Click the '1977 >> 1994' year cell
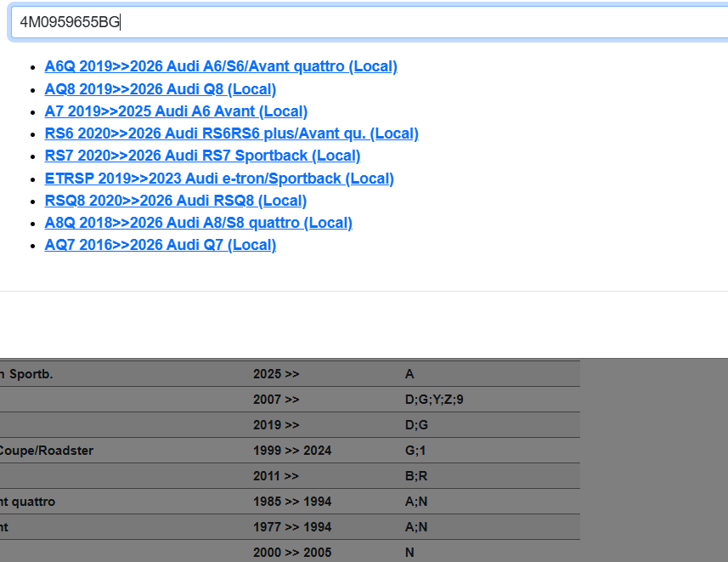Image resolution: width=728 pixels, height=562 pixels. (x=292, y=527)
